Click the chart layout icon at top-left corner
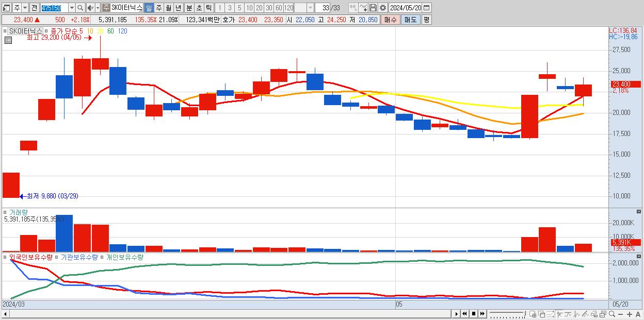Screen dimensions: 644x320 pyautogui.click(x=7, y=8)
